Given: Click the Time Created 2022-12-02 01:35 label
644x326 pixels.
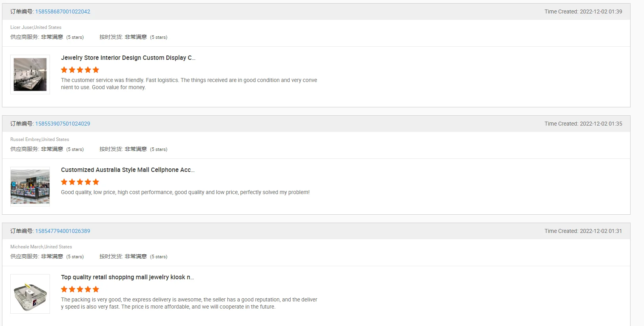Looking at the screenshot, I should pyautogui.click(x=583, y=124).
